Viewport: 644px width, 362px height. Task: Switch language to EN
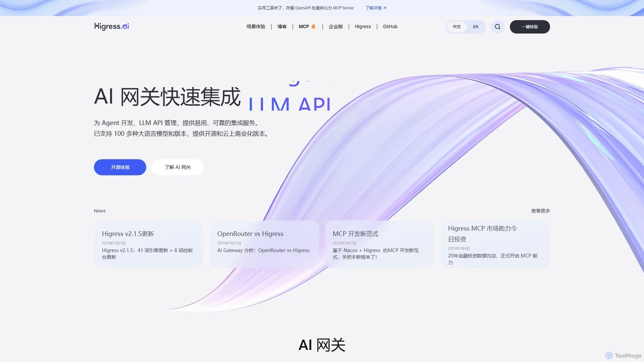(x=475, y=27)
